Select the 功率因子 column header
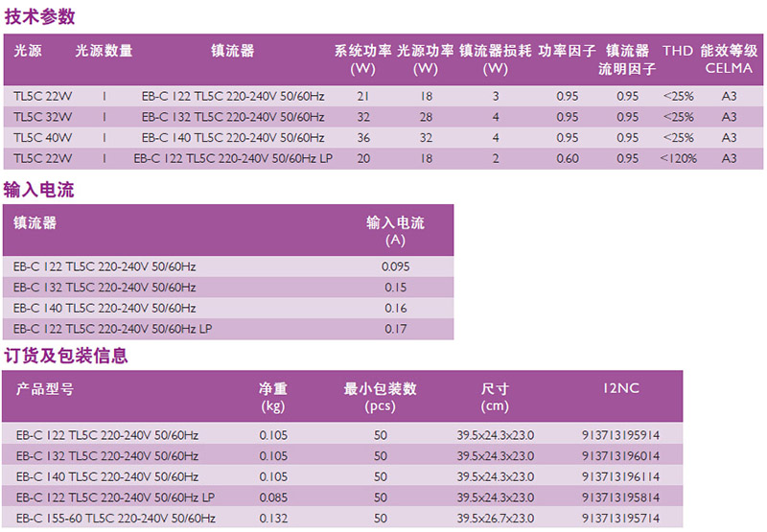767x532 pixels. pos(567,51)
